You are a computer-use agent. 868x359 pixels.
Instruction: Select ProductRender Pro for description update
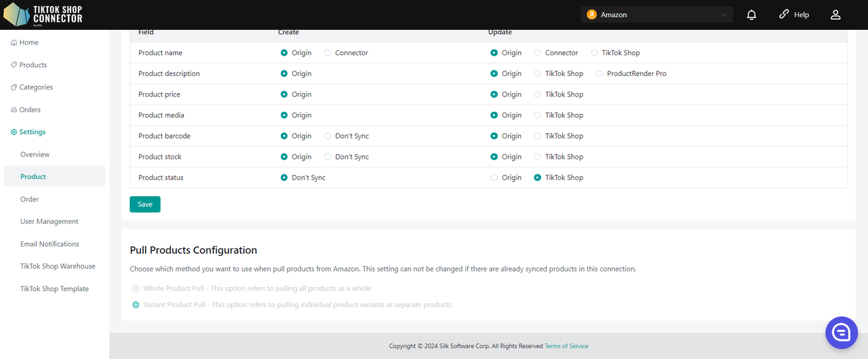(599, 74)
